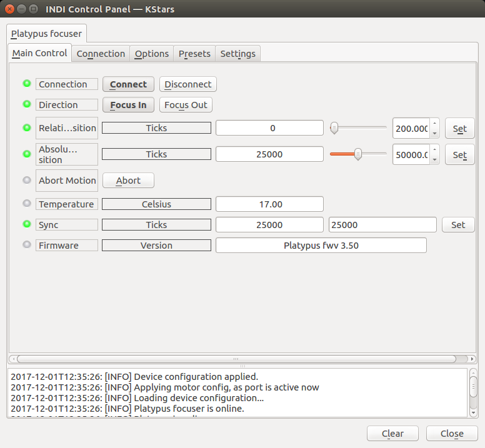Click the Abort Motion grey status light
Image resolution: width=485 pixels, height=448 pixels.
point(27,180)
